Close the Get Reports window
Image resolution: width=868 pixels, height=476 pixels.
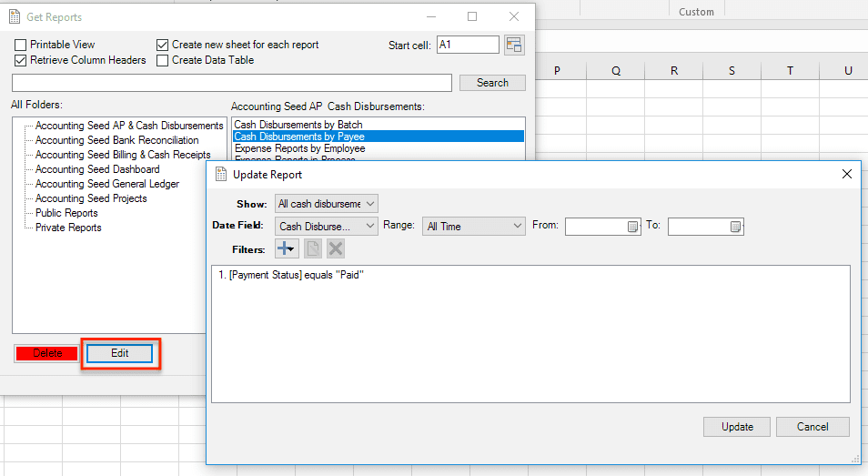(x=514, y=16)
